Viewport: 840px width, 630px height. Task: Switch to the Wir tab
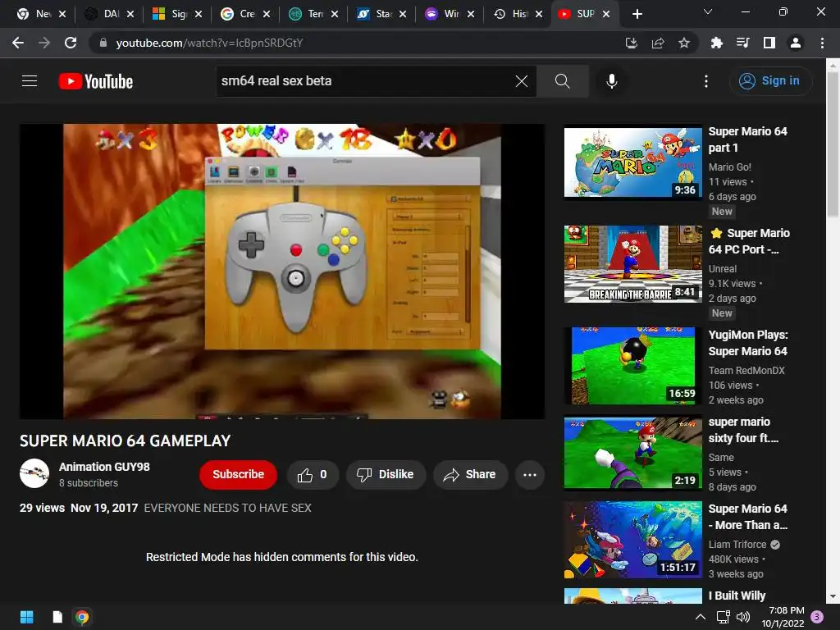click(445, 14)
